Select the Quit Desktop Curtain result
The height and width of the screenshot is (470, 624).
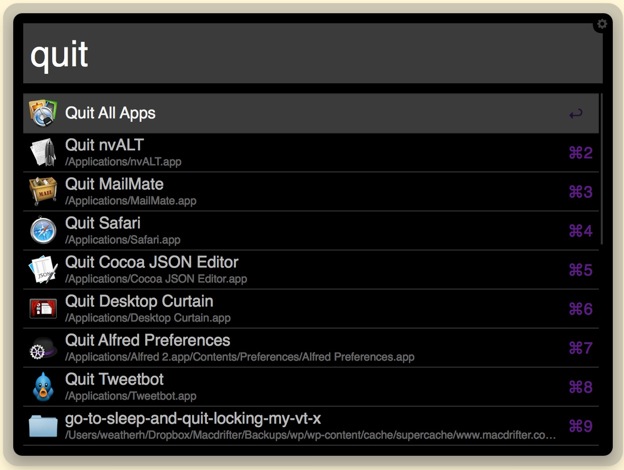311,308
